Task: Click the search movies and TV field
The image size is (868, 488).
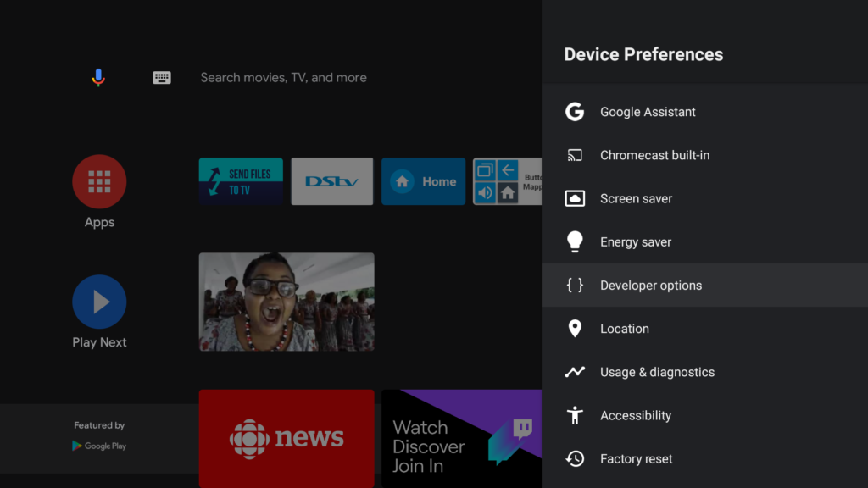Action: [x=283, y=78]
